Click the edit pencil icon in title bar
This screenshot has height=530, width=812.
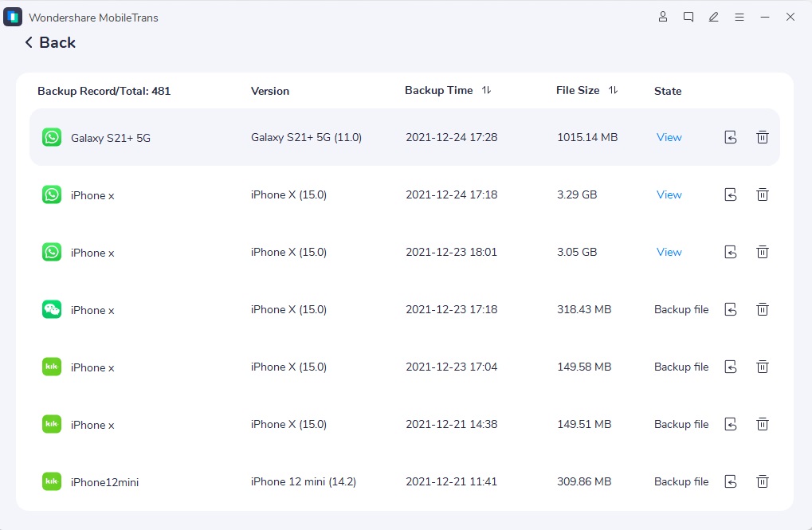click(x=714, y=17)
